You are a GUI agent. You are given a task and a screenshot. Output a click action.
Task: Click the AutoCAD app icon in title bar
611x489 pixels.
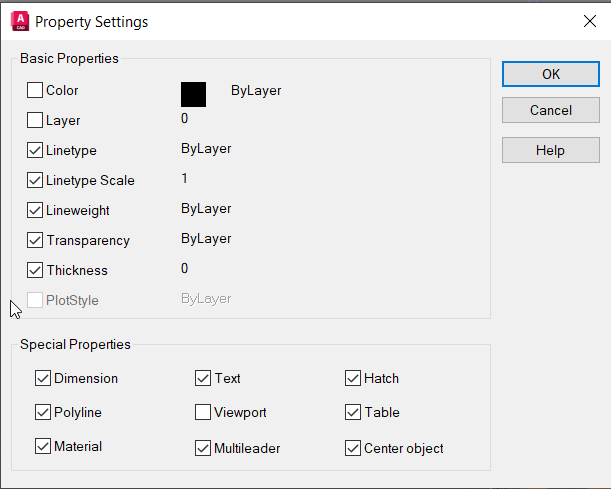pos(18,20)
